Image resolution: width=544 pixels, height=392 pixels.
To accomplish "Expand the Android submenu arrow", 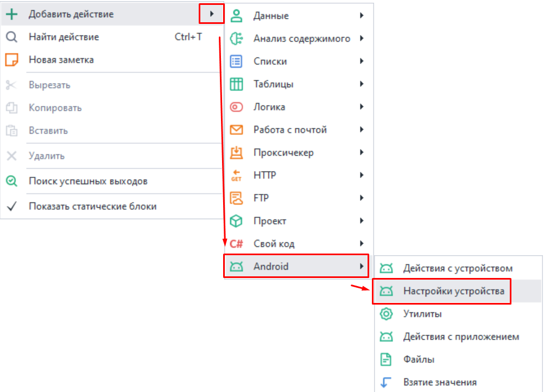I will point(362,267).
